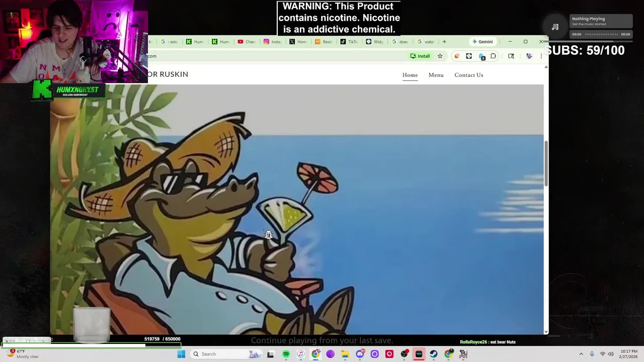The height and width of the screenshot is (362, 644).
Task: Open the purple Tor-style browser icon
Action: (x=330, y=354)
